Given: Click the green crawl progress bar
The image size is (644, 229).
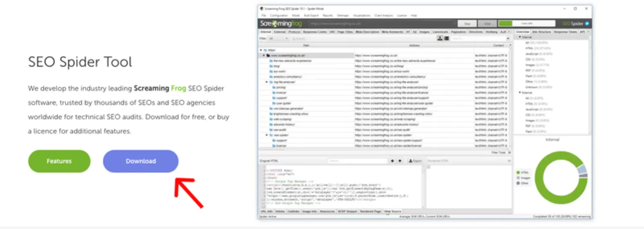Looking at the screenshot, I should (506, 23).
